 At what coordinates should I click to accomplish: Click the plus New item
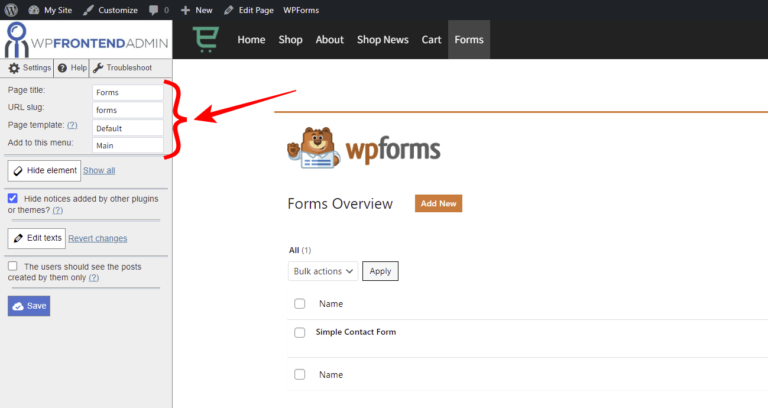pyautogui.click(x=186, y=10)
